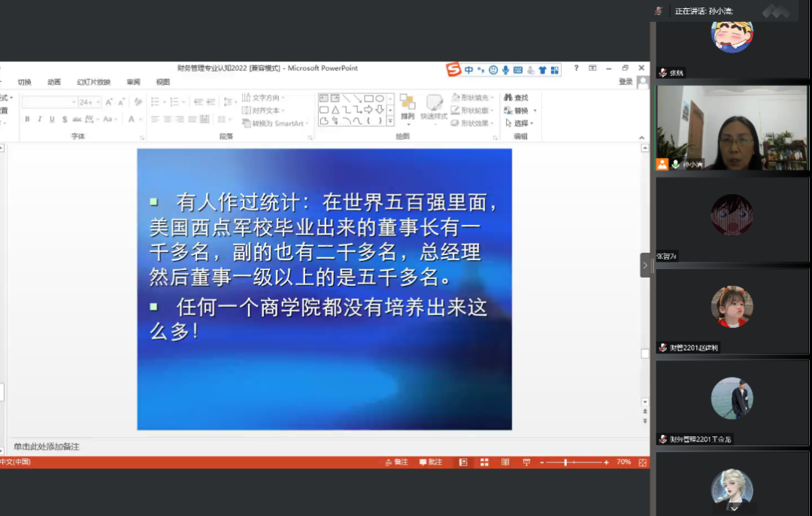This screenshot has height=516, width=812.
Task: Toggle italic text formatting
Action: (40, 119)
